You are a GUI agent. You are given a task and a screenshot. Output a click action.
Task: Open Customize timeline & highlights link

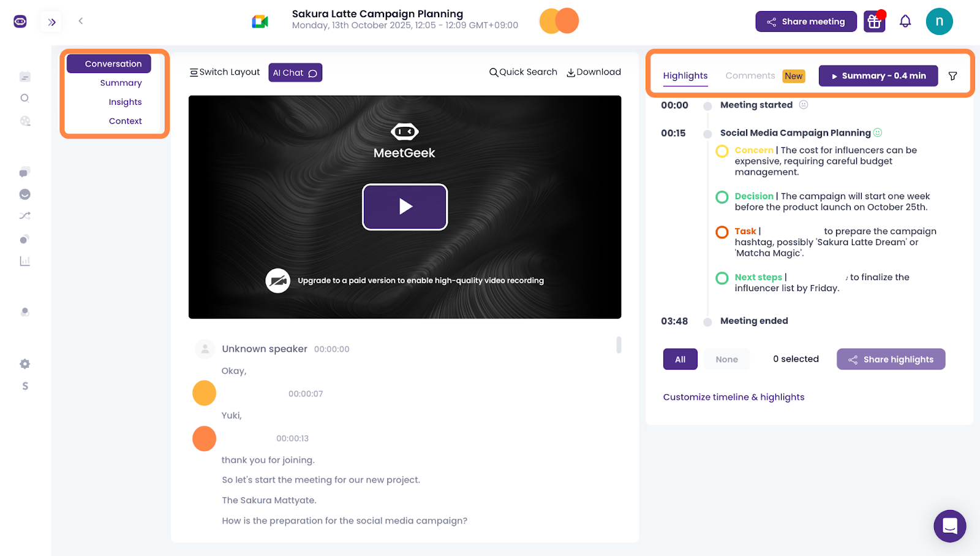pyautogui.click(x=733, y=397)
